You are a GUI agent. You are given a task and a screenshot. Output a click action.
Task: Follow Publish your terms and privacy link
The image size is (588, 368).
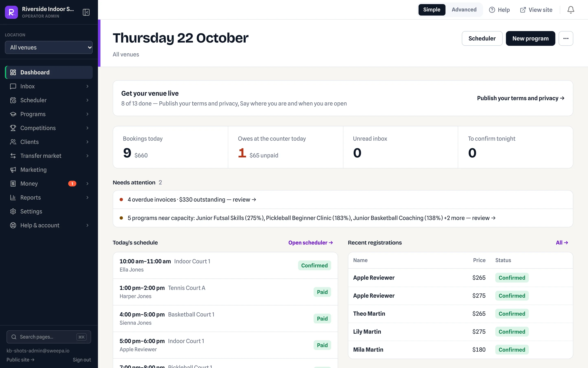520,98
